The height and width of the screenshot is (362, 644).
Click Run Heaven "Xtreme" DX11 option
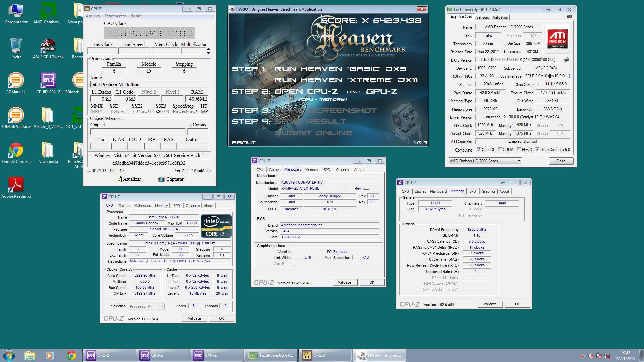pos(346,80)
